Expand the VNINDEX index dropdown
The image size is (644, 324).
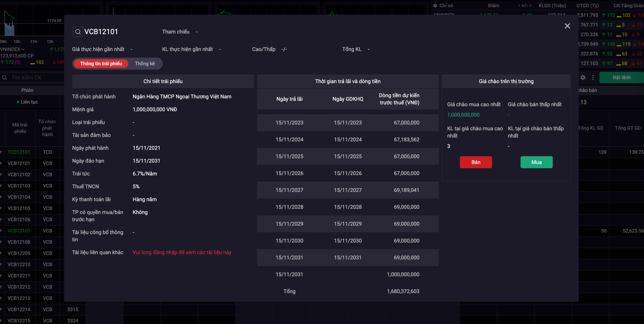tap(23, 49)
